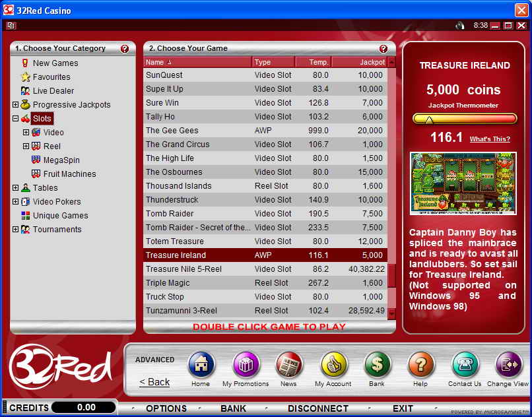
Task: Click the Change View icon
Action: [508, 365]
